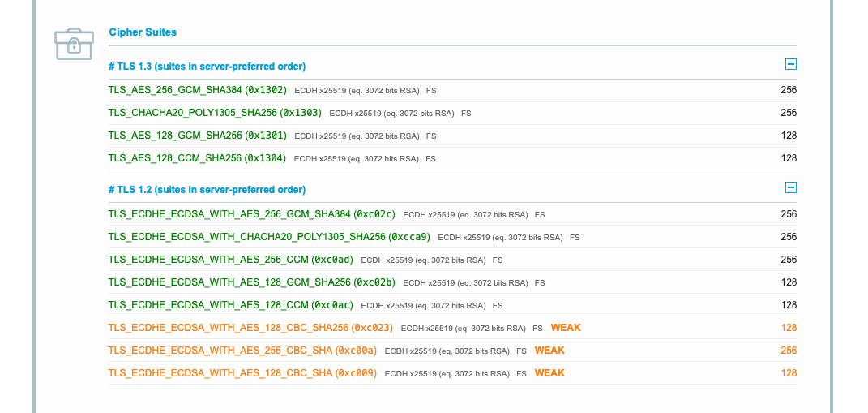Click the weak TLS_ECDHE_ECDSA_WITH_AES_128_CBC_SHA256 suite
The image size is (868, 413).
pyautogui.click(x=250, y=328)
